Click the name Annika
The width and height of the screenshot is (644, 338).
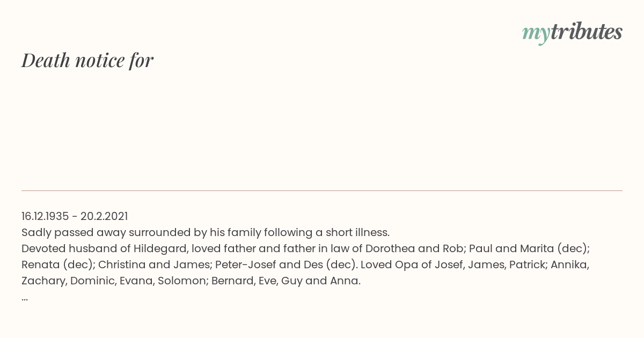[571, 264]
